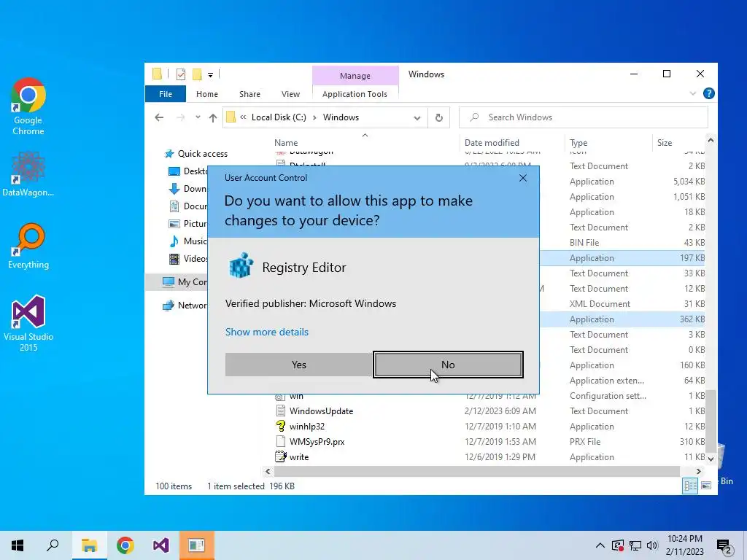
Task: Click the Manage contextual tab
Action: click(355, 76)
